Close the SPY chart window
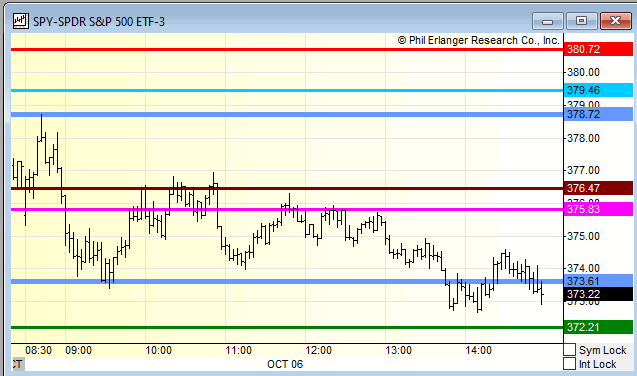The height and width of the screenshot is (376, 637). pos(615,21)
